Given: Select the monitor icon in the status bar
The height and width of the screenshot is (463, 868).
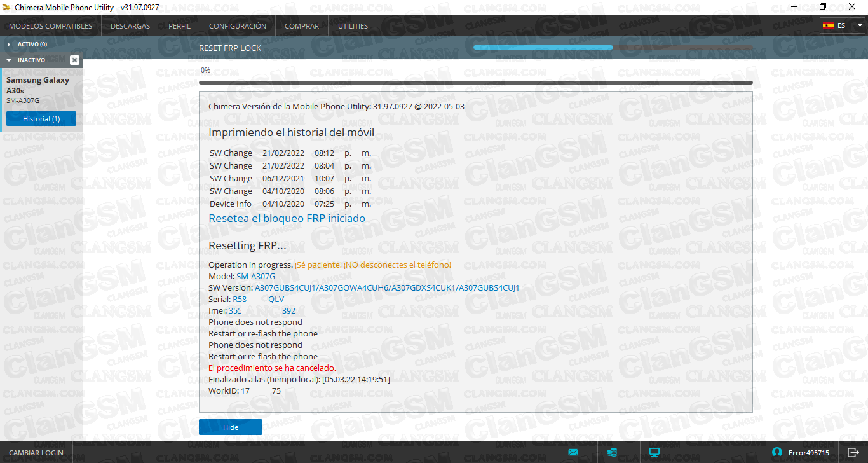Looking at the screenshot, I should 654,452.
